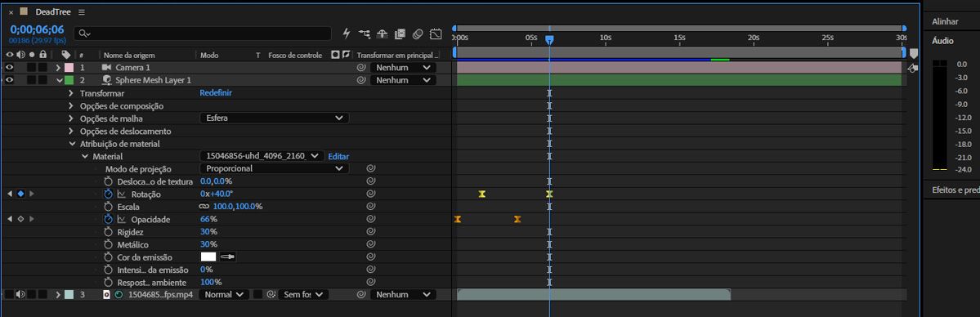Click graph icon beside Opacidade
980x317 pixels.
click(x=121, y=220)
